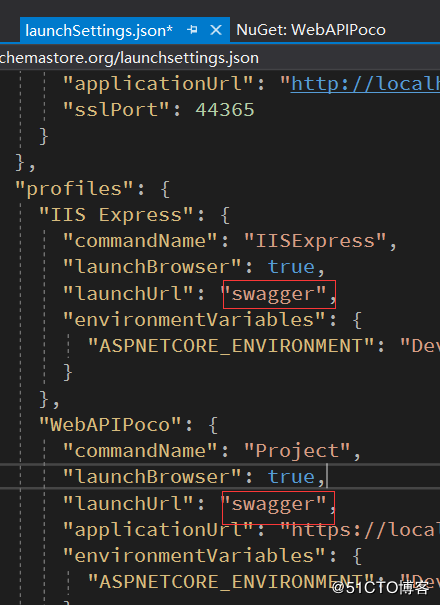Click the "sslPort" key
Screen dimensions: 440x605
pyautogui.click(x=116, y=110)
